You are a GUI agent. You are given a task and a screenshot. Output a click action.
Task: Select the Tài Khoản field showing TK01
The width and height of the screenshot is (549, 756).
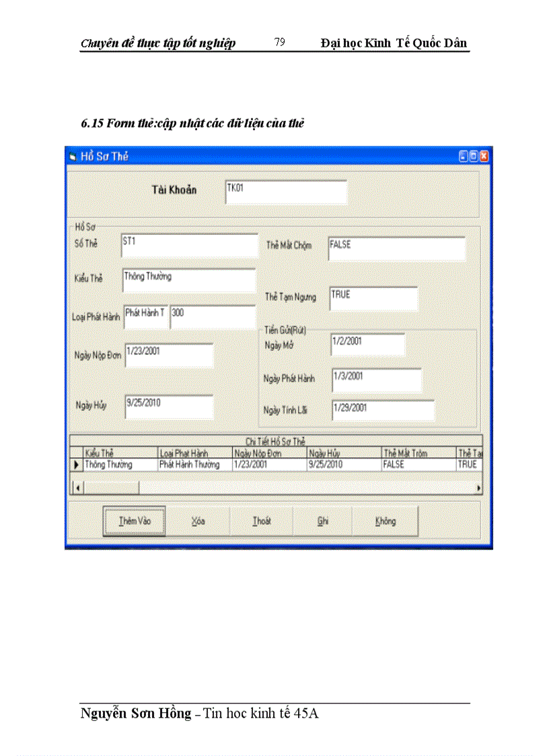point(285,192)
